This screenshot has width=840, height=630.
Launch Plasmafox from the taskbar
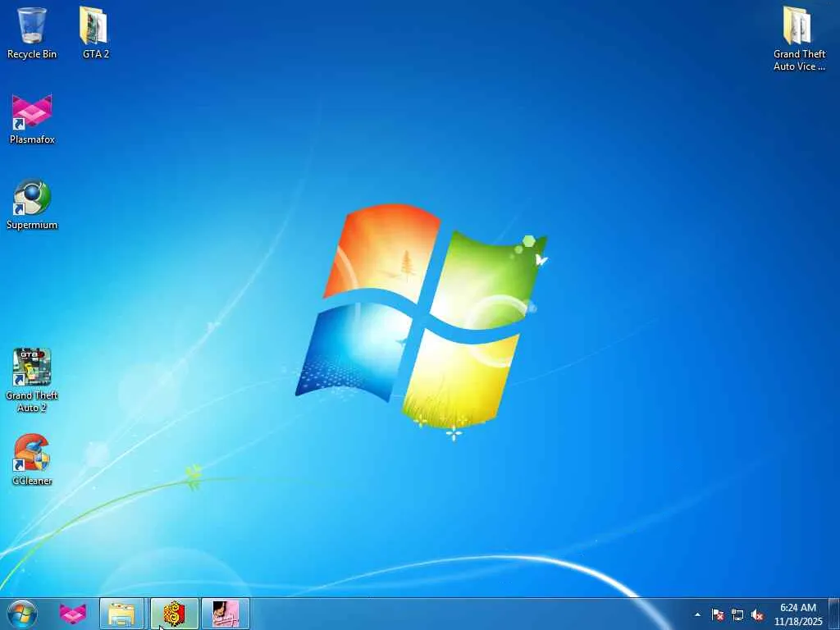pyautogui.click(x=72, y=614)
